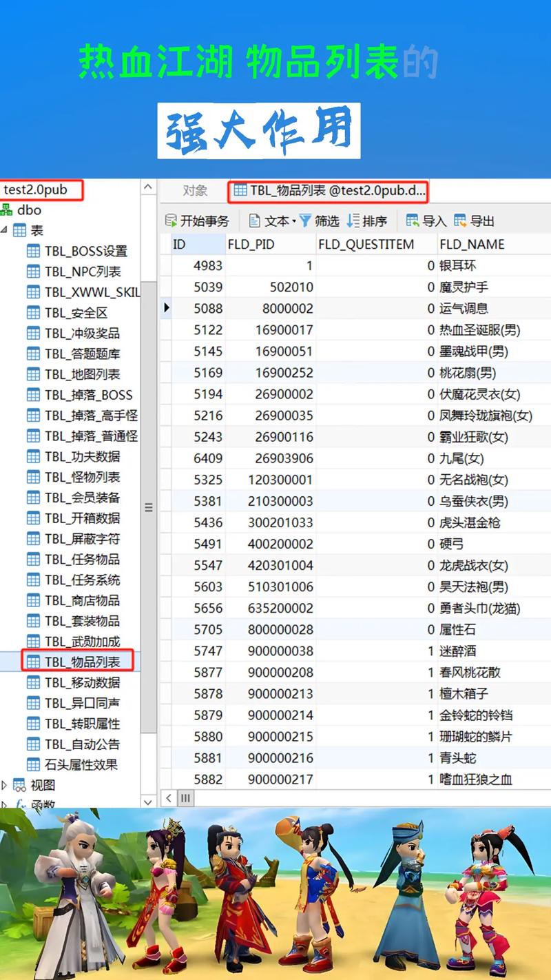Click the TBL_答题题库 table icon
Screen dimensions: 551x980
(x=33, y=354)
